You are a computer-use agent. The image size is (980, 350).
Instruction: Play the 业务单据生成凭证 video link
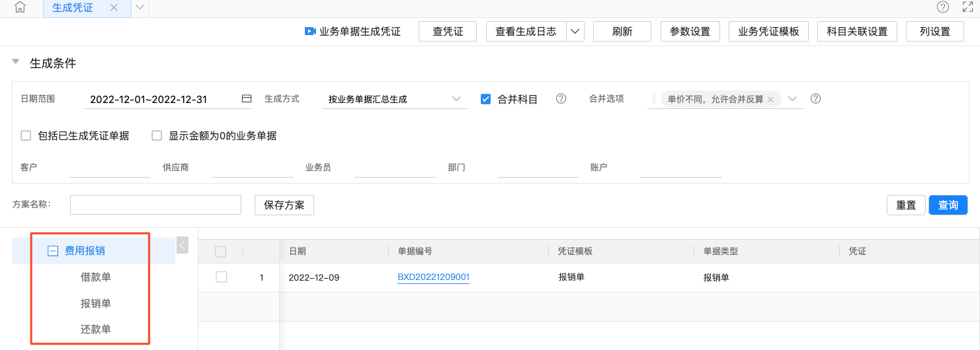pos(352,31)
